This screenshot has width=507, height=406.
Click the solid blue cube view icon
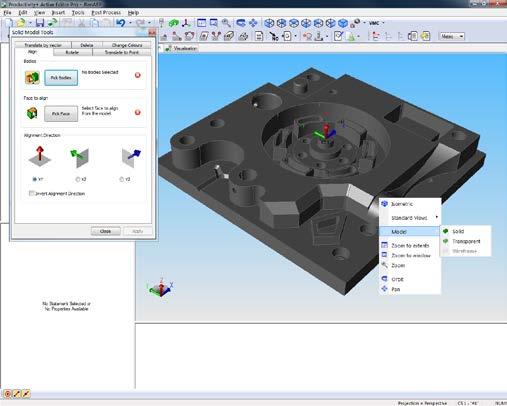(x=343, y=23)
